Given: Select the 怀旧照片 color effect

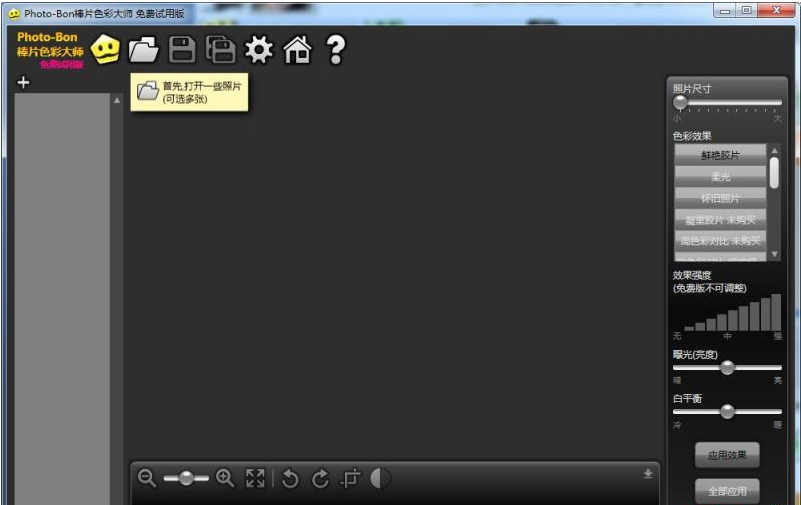Looking at the screenshot, I should (720, 198).
